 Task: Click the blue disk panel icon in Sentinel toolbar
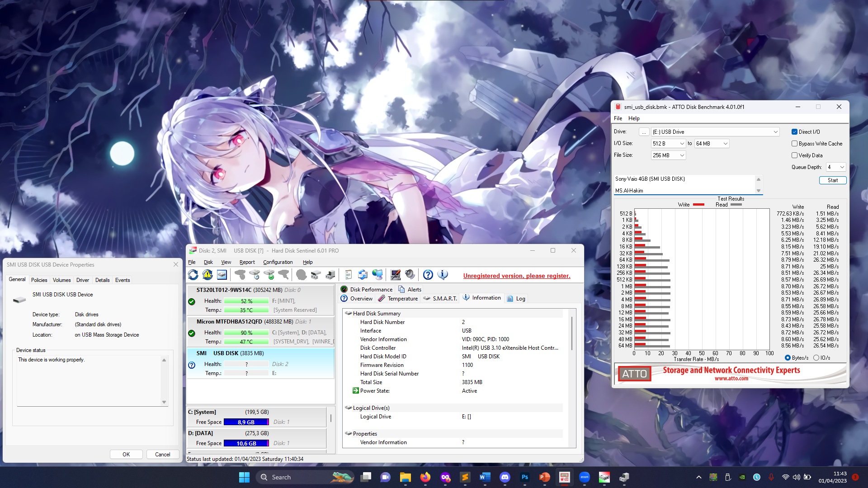[222, 275]
